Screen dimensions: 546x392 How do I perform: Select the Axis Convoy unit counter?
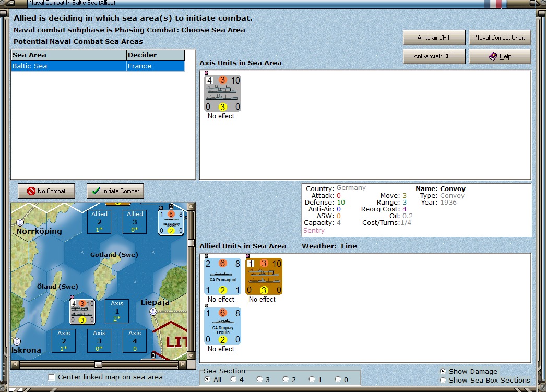222,93
